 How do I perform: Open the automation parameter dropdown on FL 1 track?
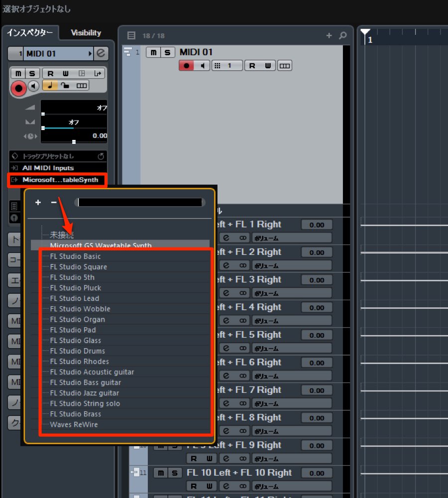[292, 238]
